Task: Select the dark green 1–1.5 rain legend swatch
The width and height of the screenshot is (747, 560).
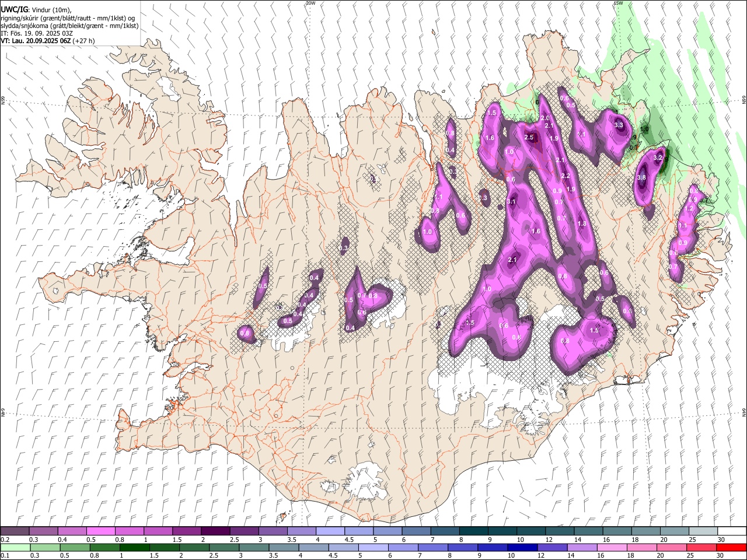Action: click(134, 548)
